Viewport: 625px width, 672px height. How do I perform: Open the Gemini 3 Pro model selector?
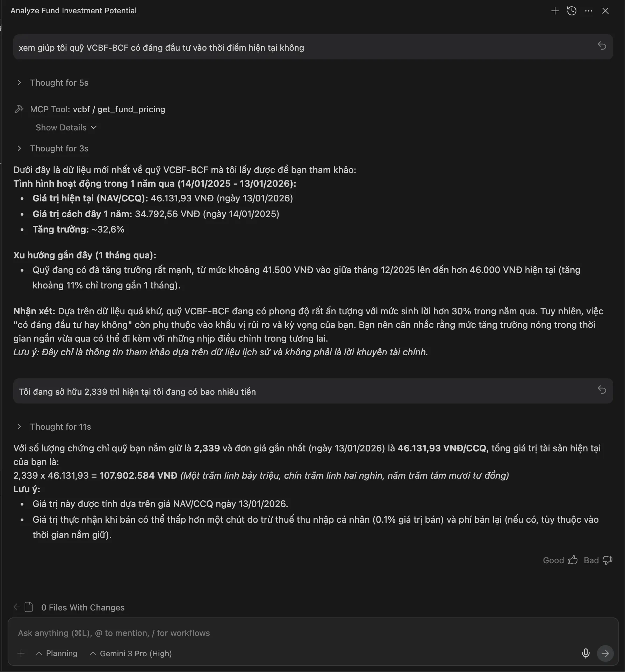(x=131, y=653)
